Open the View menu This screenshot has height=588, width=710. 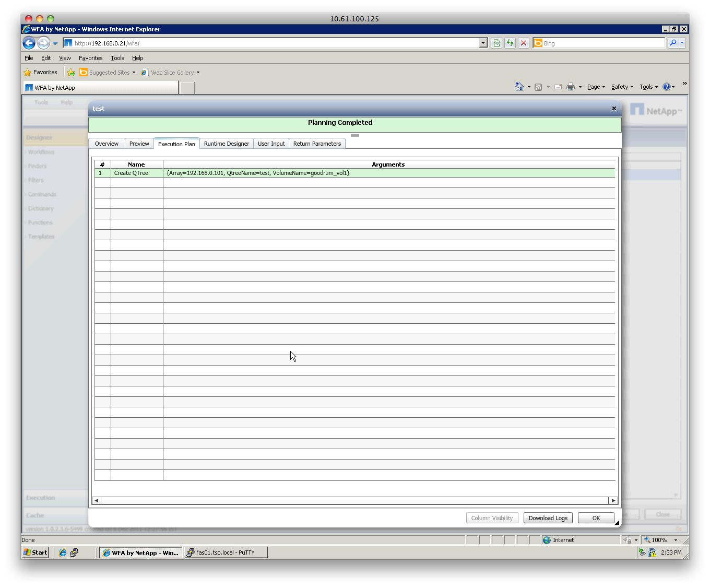pyautogui.click(x=65, y=58)
